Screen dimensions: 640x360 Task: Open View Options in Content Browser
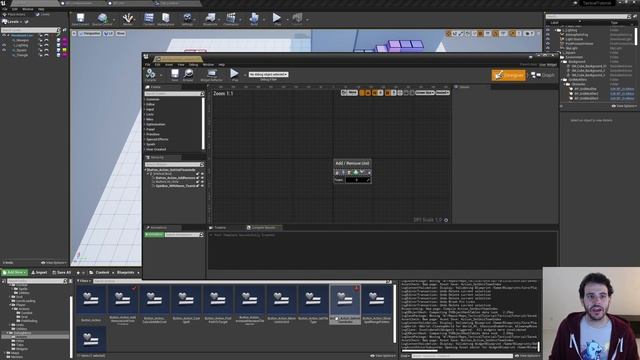tap(382, 356)
